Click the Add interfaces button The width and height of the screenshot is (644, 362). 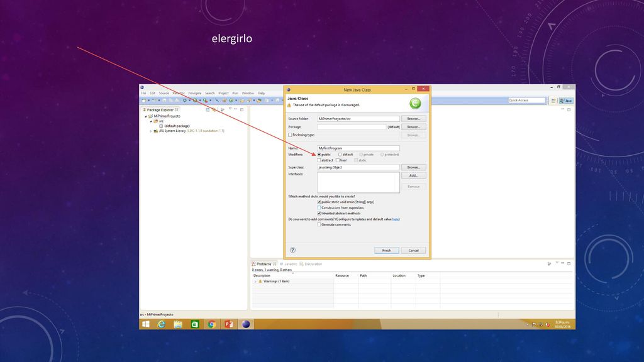pos(414,175)
